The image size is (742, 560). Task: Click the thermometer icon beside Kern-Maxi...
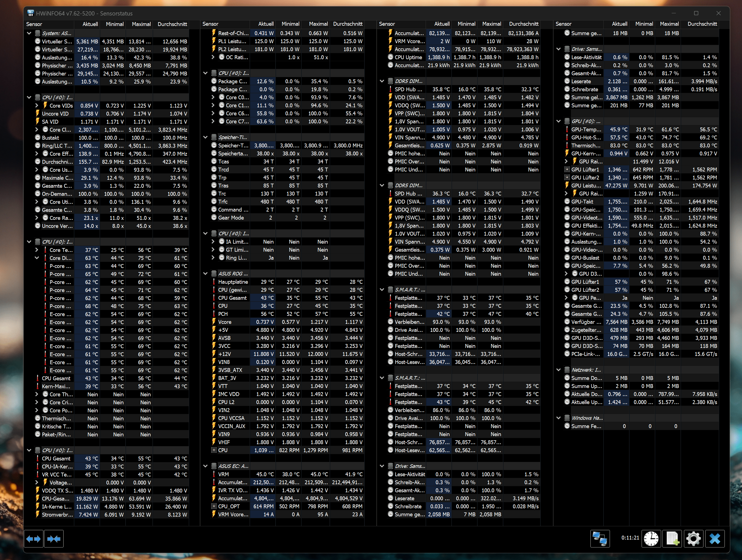(x=38, y=386)
